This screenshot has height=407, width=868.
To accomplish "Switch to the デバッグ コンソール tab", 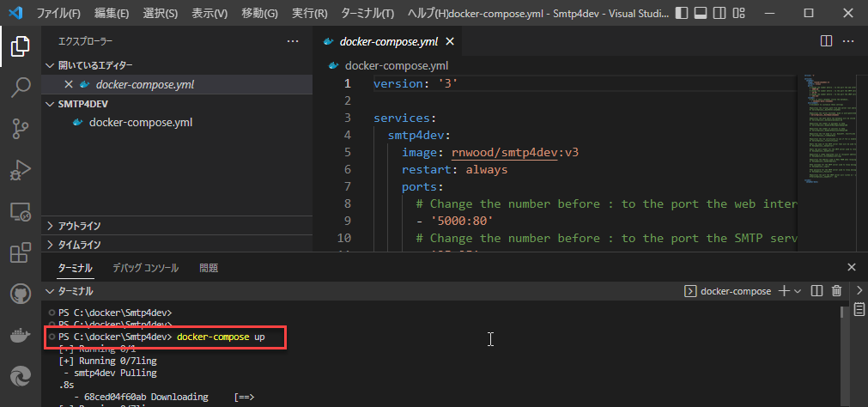I will (x=145, y=268).
